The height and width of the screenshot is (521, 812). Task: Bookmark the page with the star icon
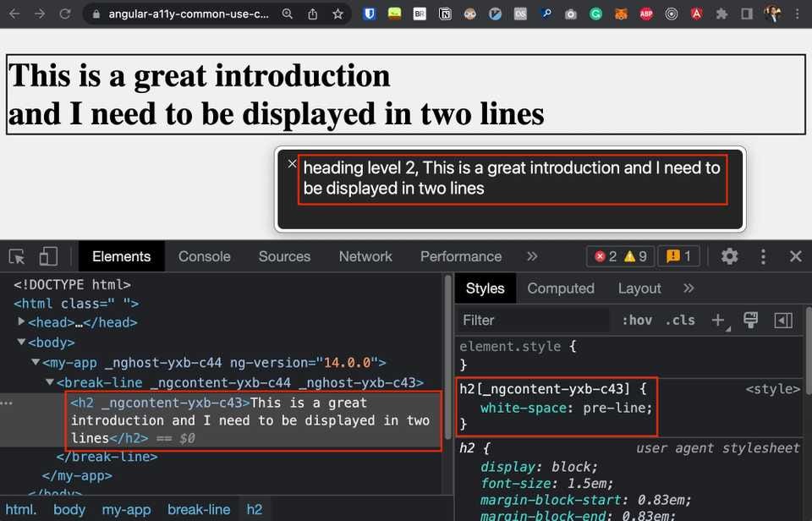click(x=337, y=14)
